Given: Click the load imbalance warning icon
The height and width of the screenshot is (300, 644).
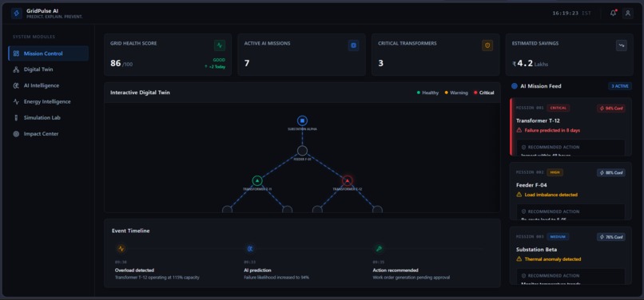Looking at the screenshot, I should pos(519,195).
